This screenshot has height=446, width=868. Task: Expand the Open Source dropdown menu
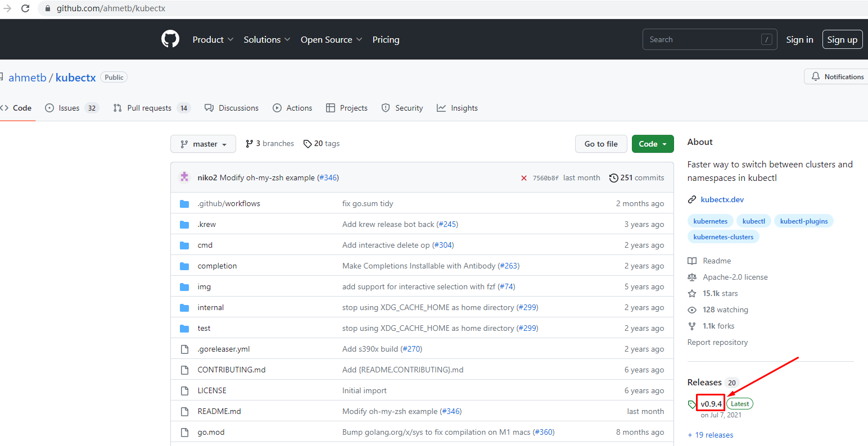point(331,39)
